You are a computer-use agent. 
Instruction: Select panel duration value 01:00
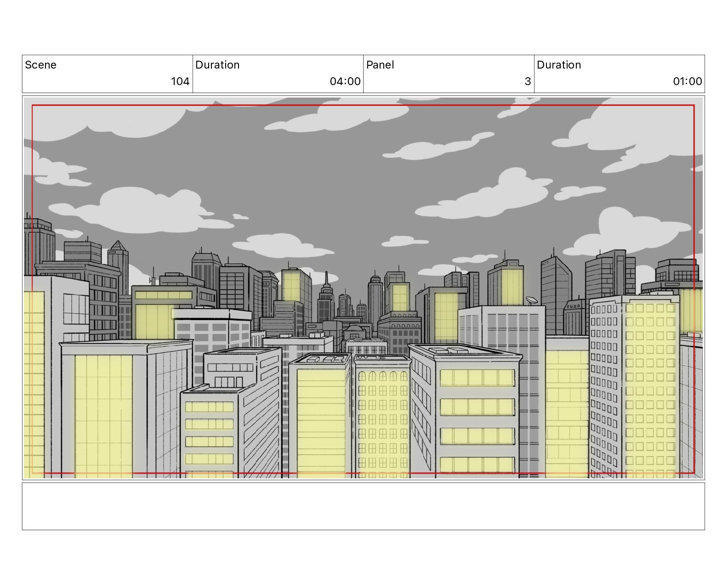[x=688, y=81]
